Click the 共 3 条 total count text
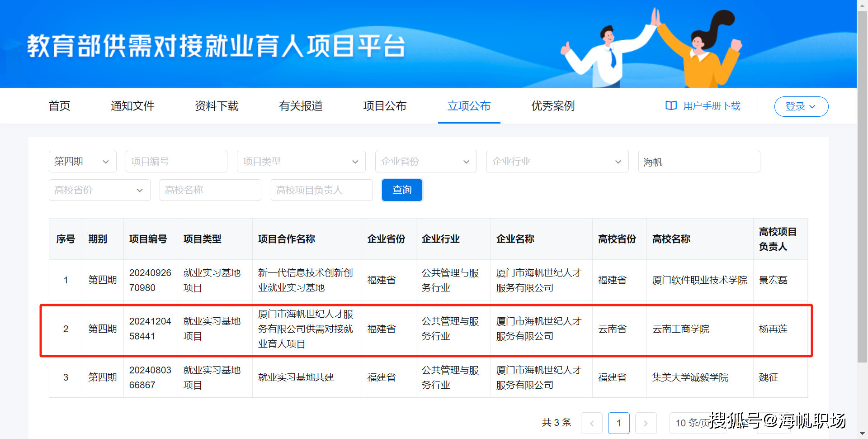The width and height of the screenshot is (868, 439). (x=557, y=423)
